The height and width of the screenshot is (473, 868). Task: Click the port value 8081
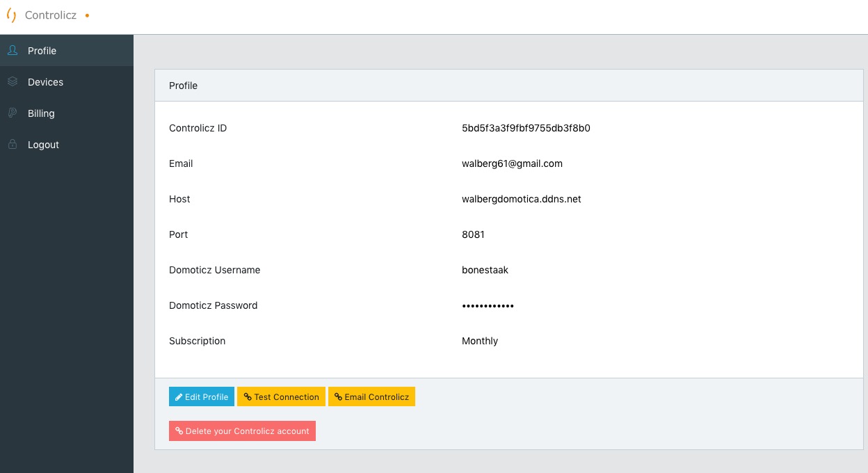(x=473, y=234)
